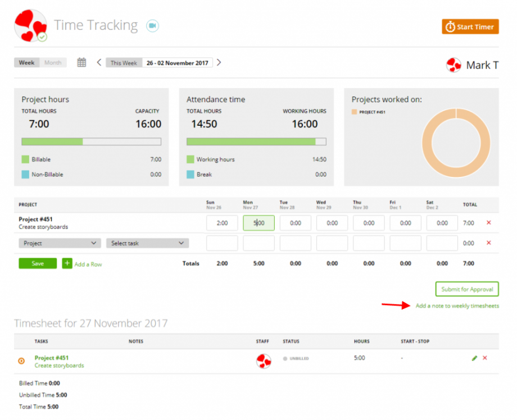This screenshot has width=517, height=420.
Task: Navigate to previous week with left arrow
Action: pyautogui.click(x=99, y=62)
